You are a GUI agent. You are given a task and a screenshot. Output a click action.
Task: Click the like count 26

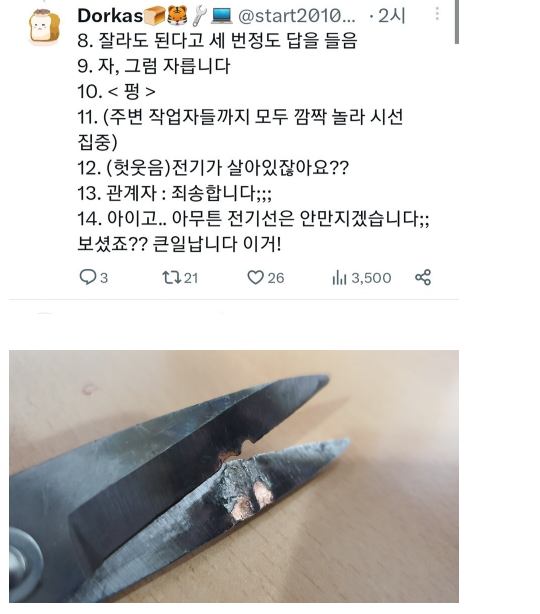tap(276, 278)
